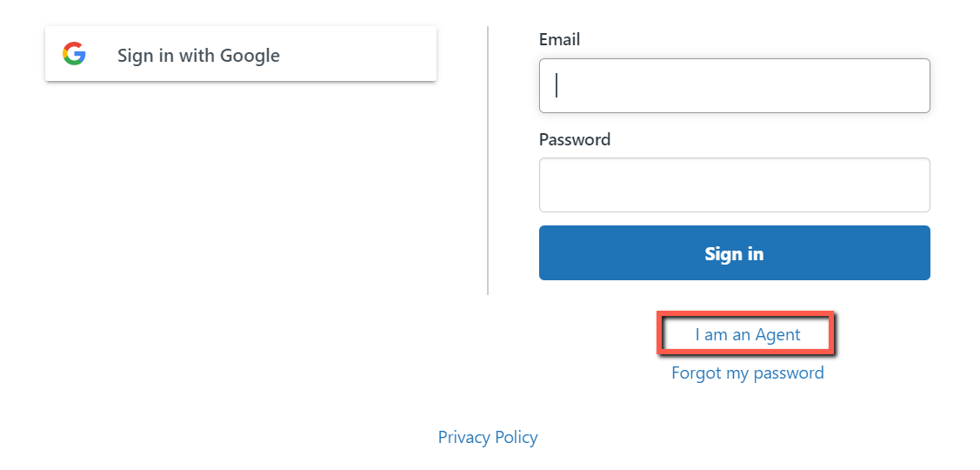980x470 pixels.
Task: Start Google single sign-on
Action: coord(241,54)
